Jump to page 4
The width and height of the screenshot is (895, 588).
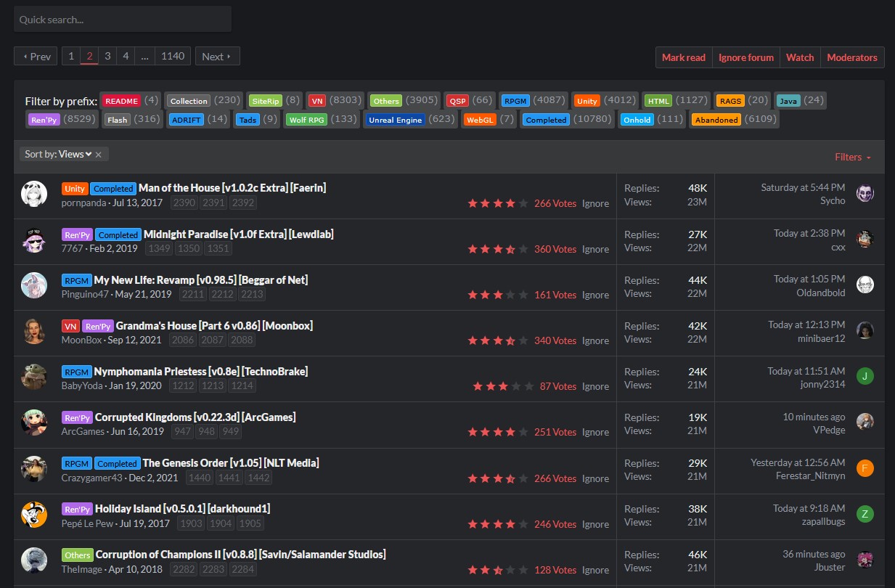click(126, 56)
